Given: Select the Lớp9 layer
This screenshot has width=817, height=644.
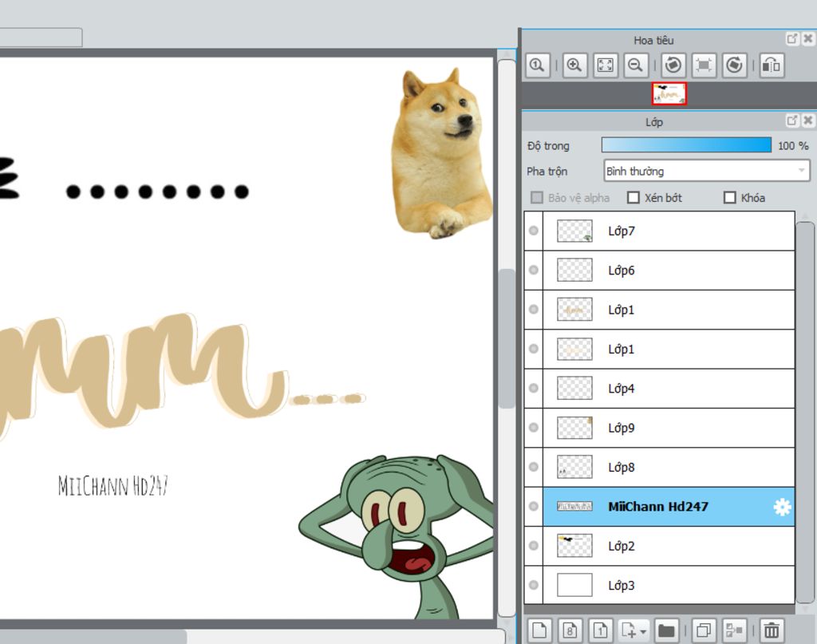Looking at the screenshot, I should coord(669,428).
